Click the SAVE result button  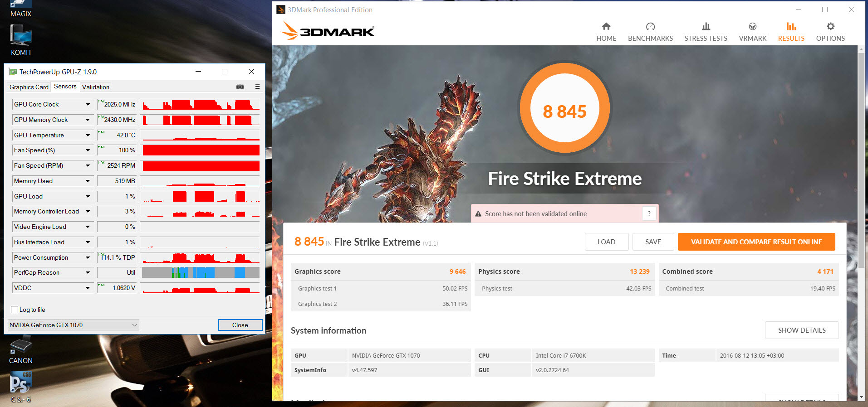point(653,242)
